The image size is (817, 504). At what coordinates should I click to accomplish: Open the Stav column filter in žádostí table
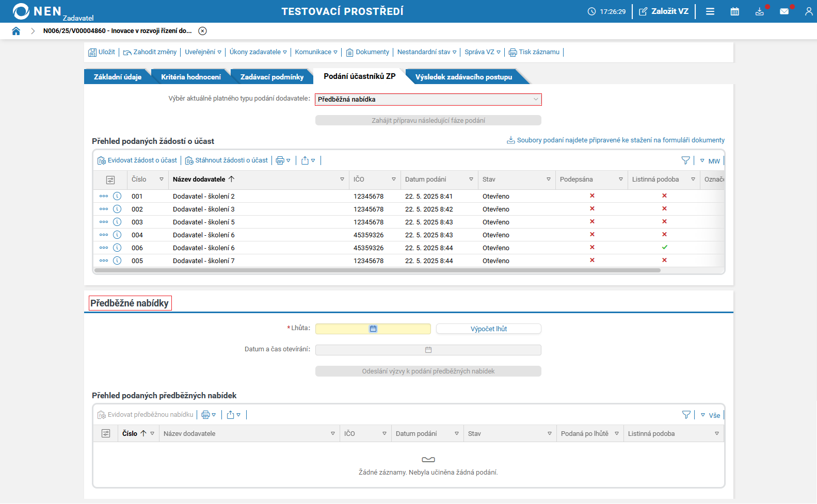[x=549, y=180]
